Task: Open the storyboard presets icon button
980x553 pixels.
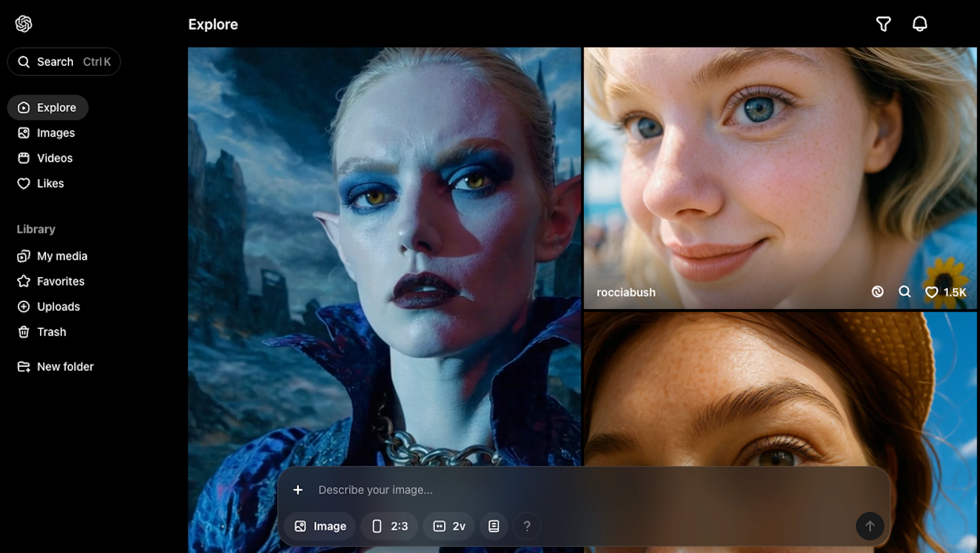Action: click(493, 526)
